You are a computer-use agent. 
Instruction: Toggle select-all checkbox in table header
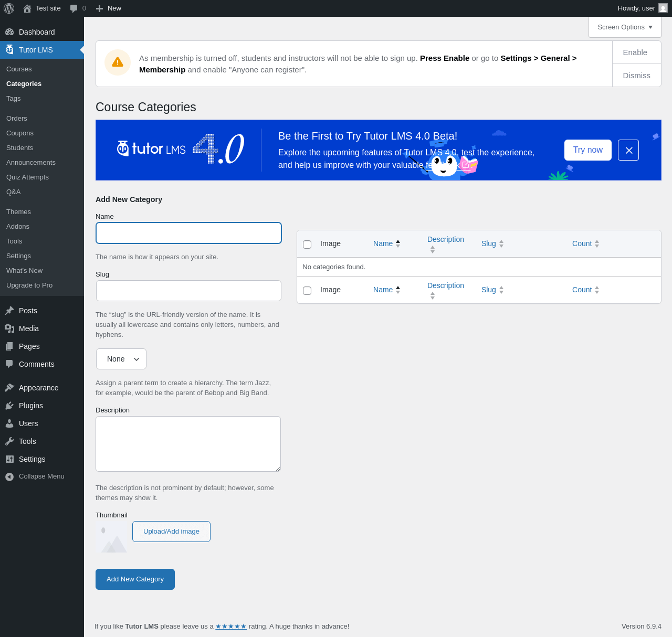click(x=307, y=245)
